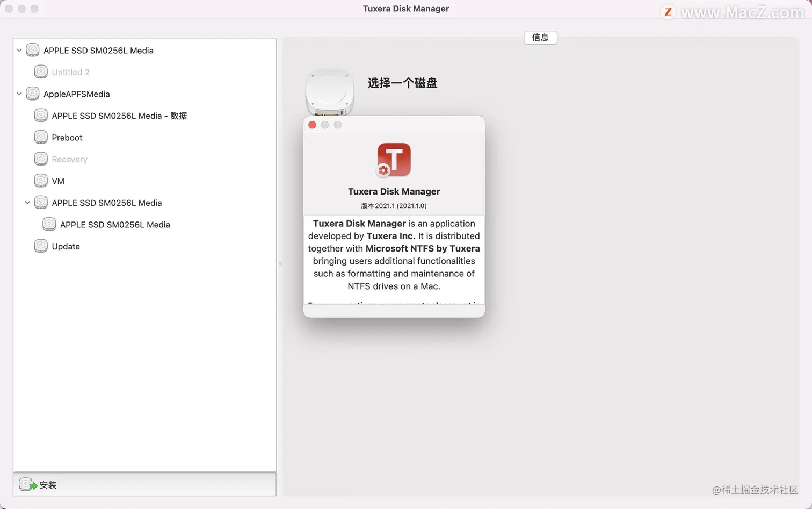Select the Preboot volume
Image resolution: width=812 pixels, height=509 pixels.
click(x=67, y=138)
